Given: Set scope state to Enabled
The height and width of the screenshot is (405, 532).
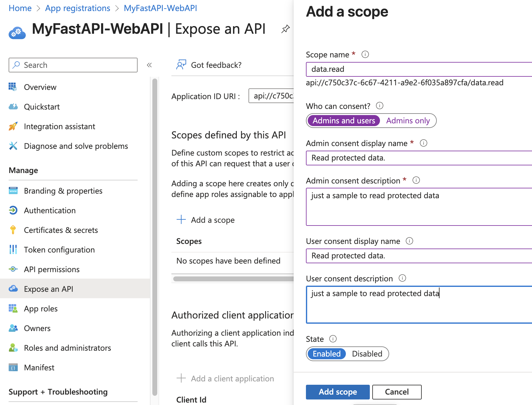Looking at the screenshot, I should (327, 354).
